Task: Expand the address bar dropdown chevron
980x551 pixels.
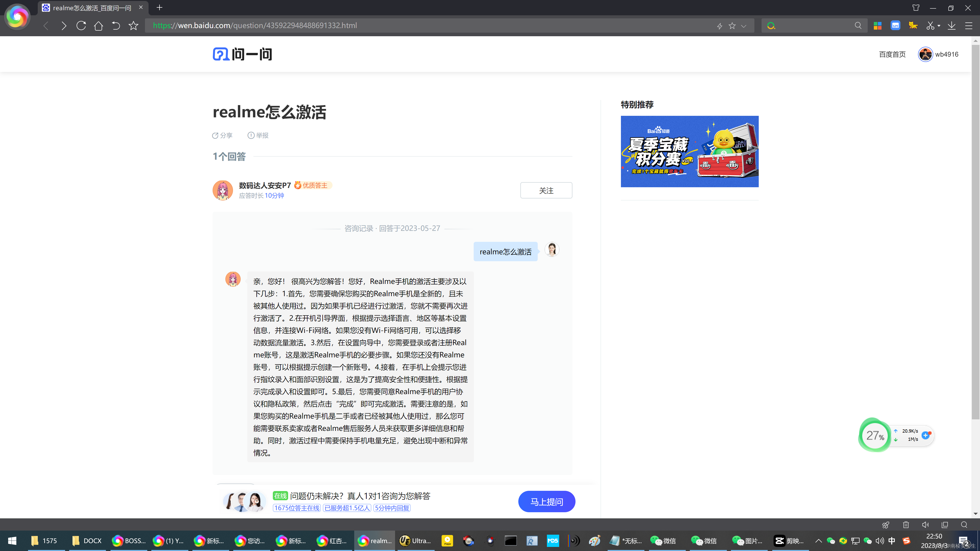Action: point(744,26)
